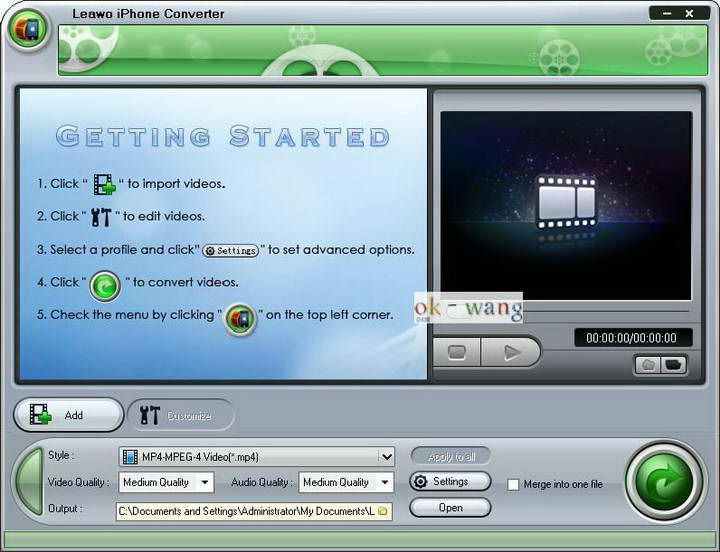Viewport: 720px width, 552px height.
Task: Click the Open output folder button
Action: [x=450, y=507]
